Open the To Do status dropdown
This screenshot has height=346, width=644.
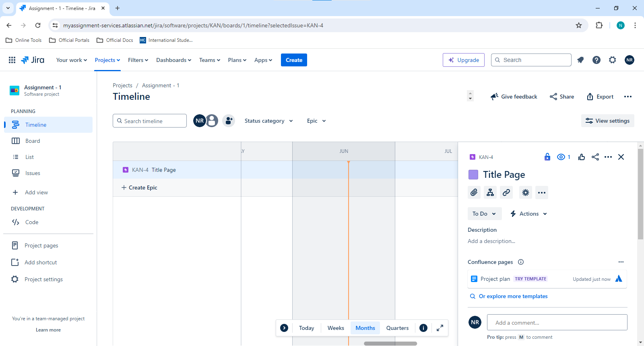click(x=485, y=214)
